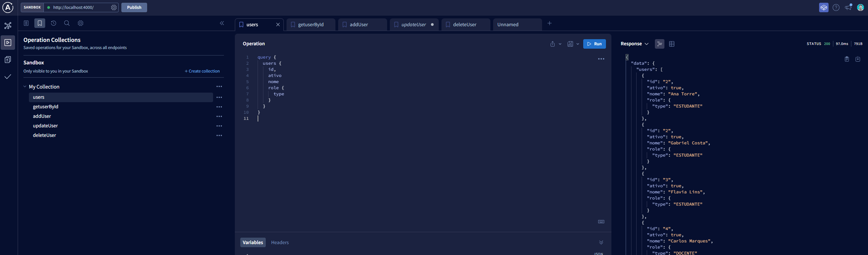
Task: Collapse the Variables panel chevron
Action: tap(601, 242)
